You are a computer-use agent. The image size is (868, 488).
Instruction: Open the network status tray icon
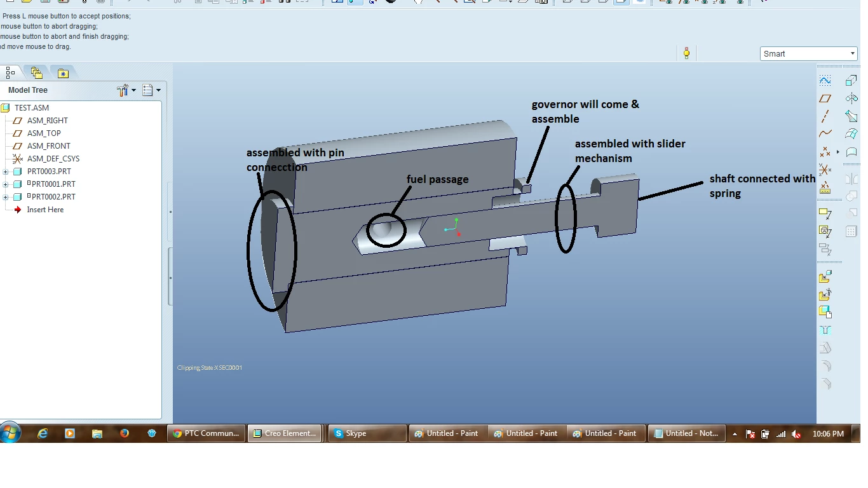[781, 434]
